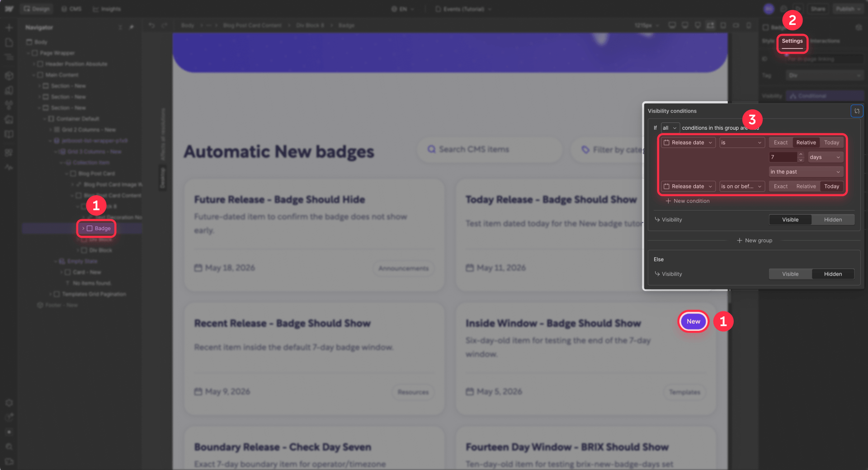Open the Insights tab in top bar
This screenshot has height=470, width=868.
point(107,9)
